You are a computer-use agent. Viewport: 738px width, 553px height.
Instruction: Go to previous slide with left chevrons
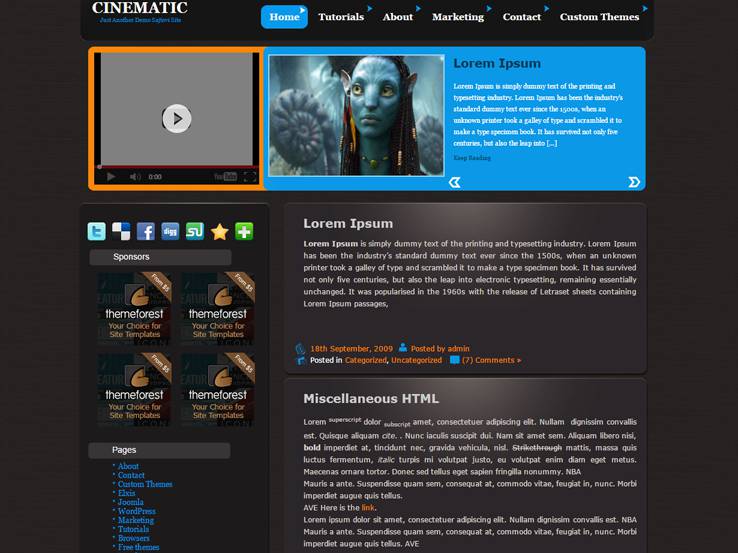(x=454, y=182)
